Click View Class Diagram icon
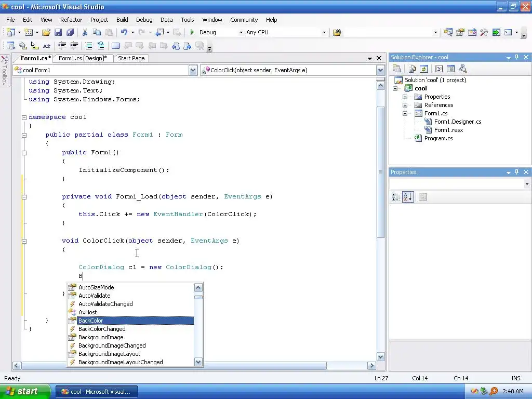532x399 pixels. click(x=463, y=69)
